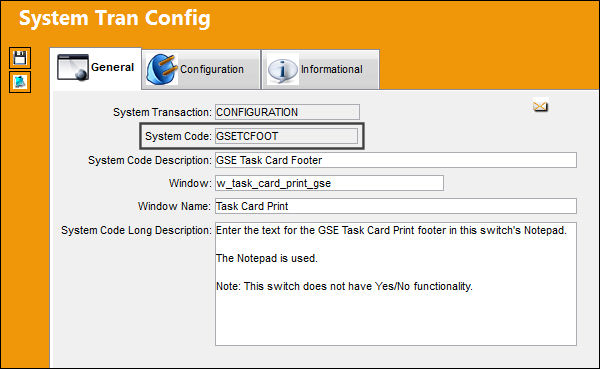Click the System Code Description field
Viewport: 600px width, 369px height.
click(x=396, y=160)
